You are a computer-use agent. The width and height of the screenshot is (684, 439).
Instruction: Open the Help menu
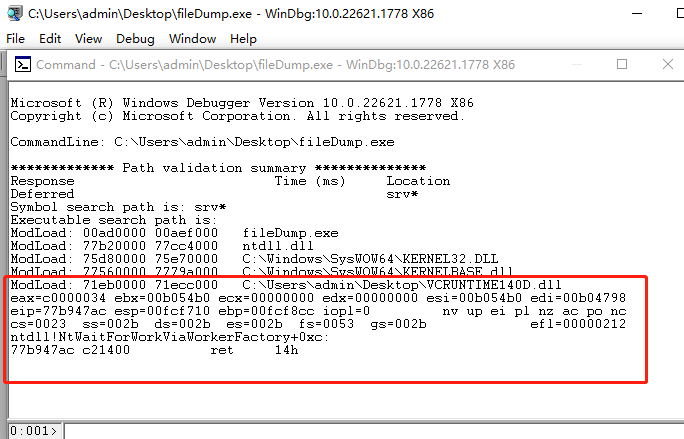[x=243, y=39]
